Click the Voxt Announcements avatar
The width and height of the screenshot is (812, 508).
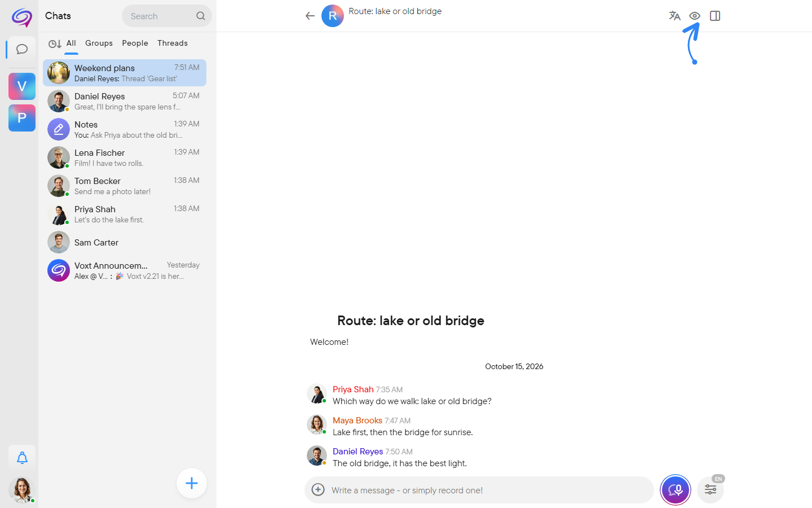tap(59, 270)
